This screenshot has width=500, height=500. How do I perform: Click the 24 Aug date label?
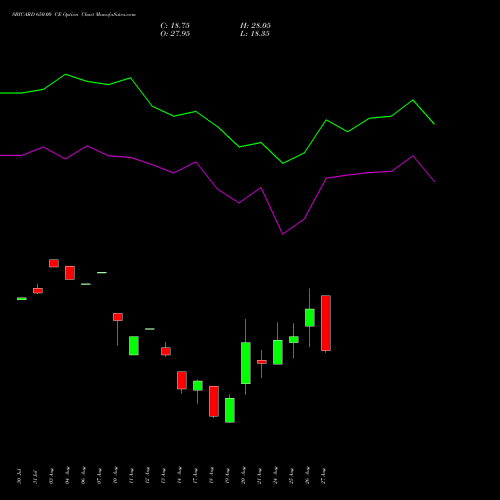click(x=275, y=476)
